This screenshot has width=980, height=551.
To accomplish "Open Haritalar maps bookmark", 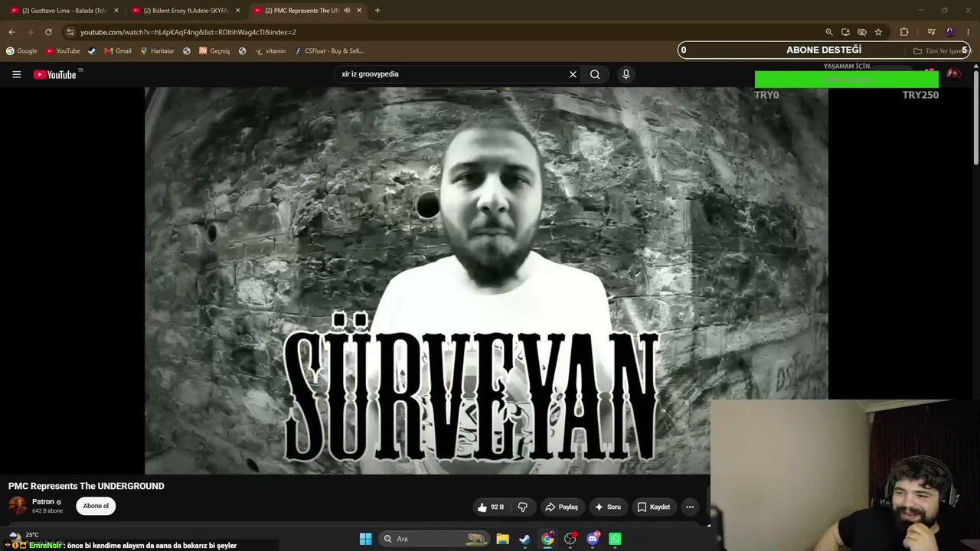I will 157,51.
